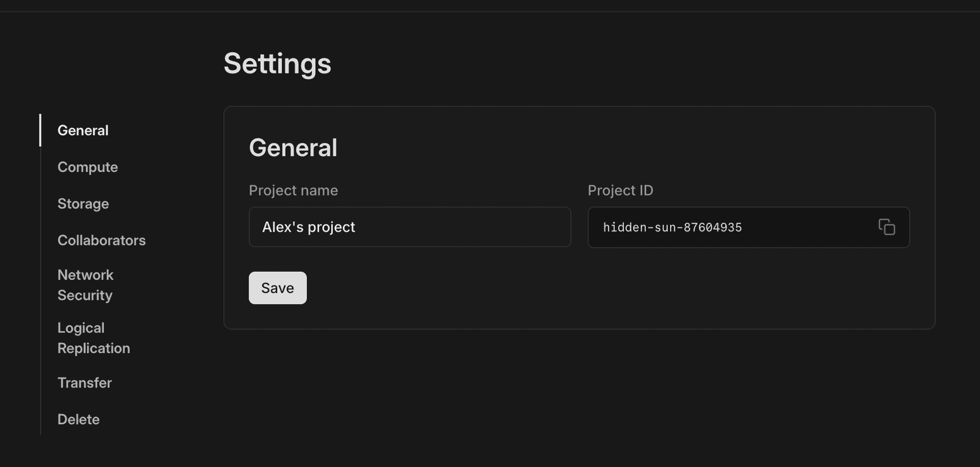980x467 pixels.
Task: Select the text Alex's project
Action: [x=308, y=227]
